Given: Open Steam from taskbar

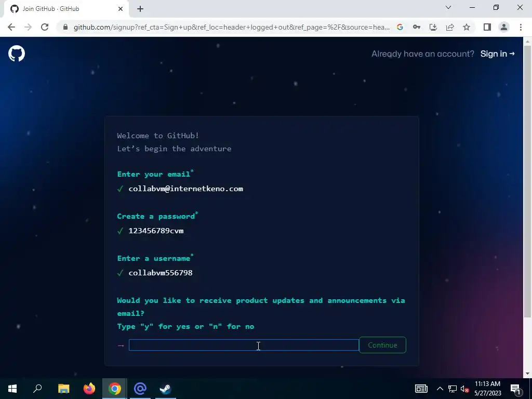Looking at the screenshot, I should (166, 389).
